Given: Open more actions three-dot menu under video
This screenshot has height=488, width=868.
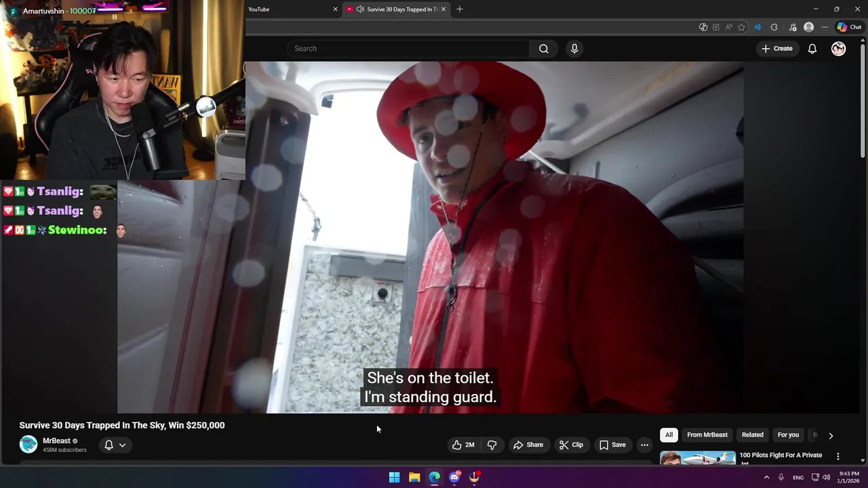Looking at the screenshot, I should tap(644, 445).
